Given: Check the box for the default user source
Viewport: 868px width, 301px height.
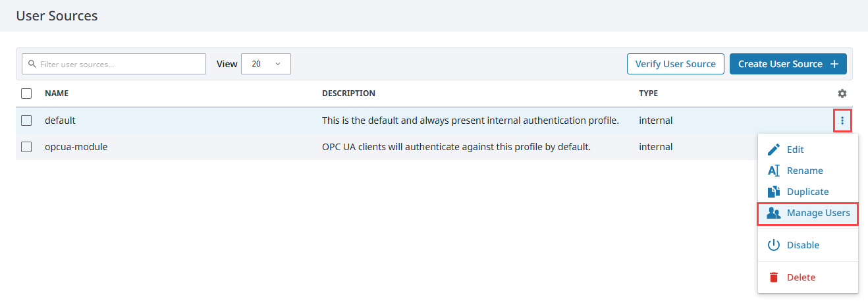Looking at the screenshot, I should click(26, 121).
